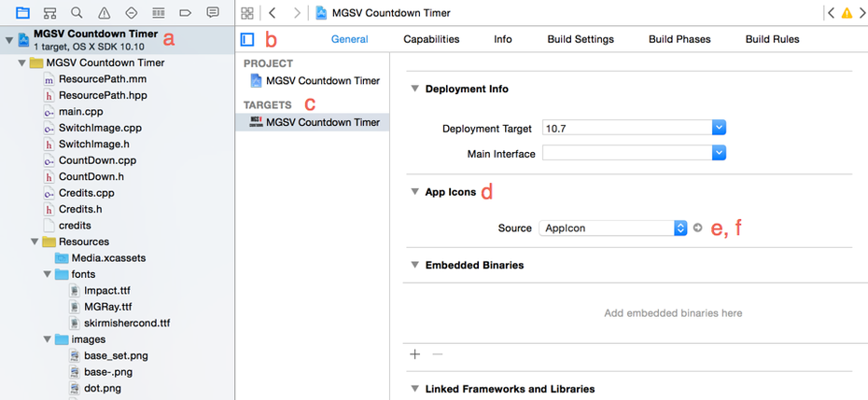The height and width of the screenshot is (400, 868).
Task: Select SwitchImage.h file
Action: tap(94, 144)
